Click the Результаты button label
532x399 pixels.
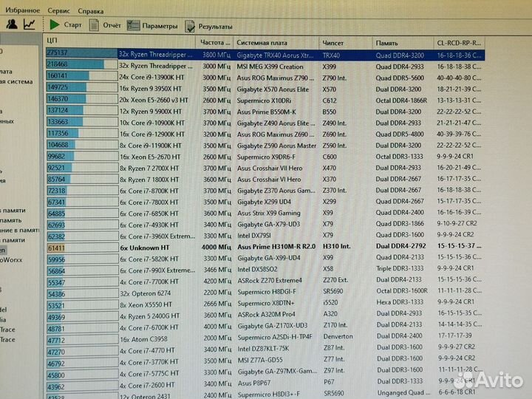point(216,27)
